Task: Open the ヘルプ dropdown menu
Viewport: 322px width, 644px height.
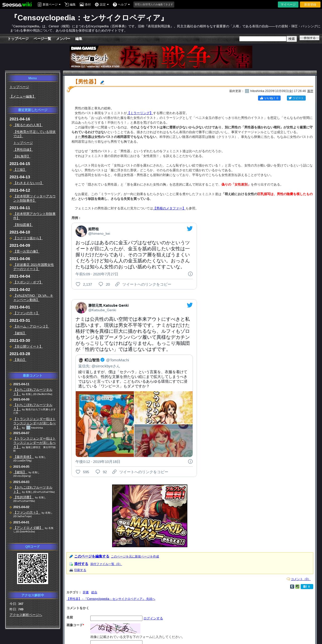Action: [x=121, y=5]
